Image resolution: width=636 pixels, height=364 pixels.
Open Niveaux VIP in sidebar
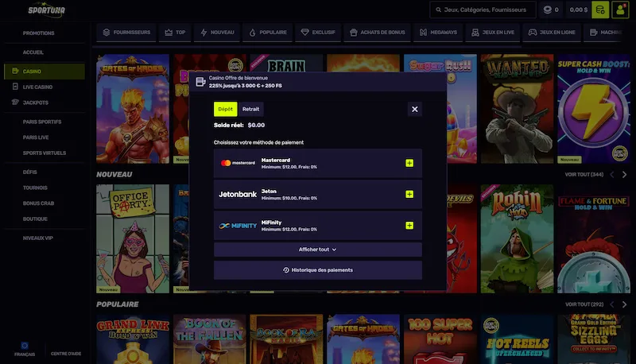coord(38,238)
